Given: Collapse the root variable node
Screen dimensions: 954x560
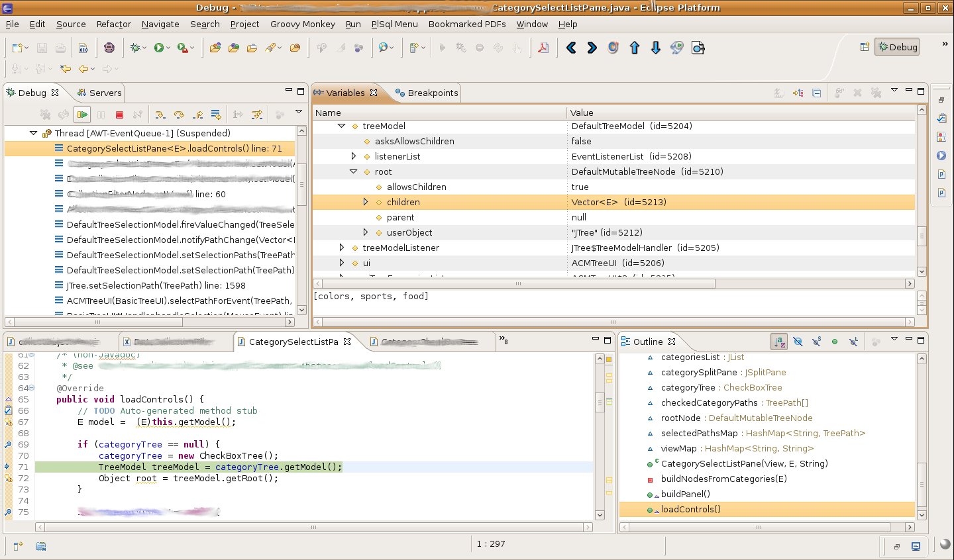Looking at the screenshot, I should point(354,171).
